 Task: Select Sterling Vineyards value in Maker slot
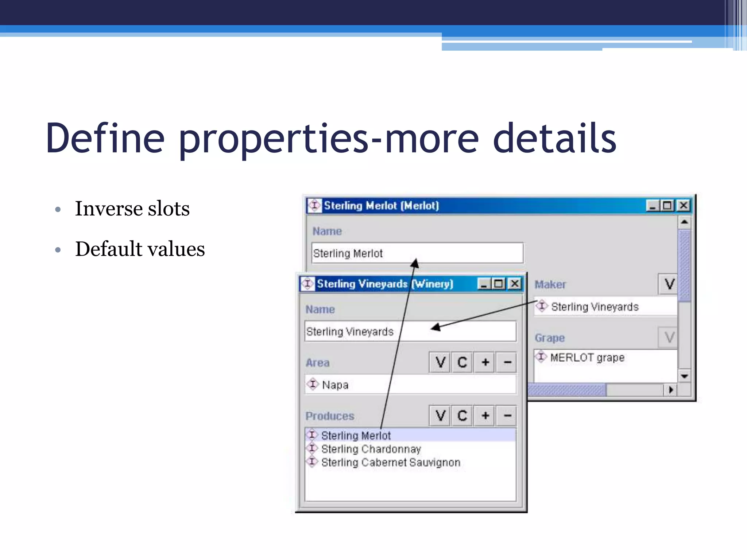(606, 307)
